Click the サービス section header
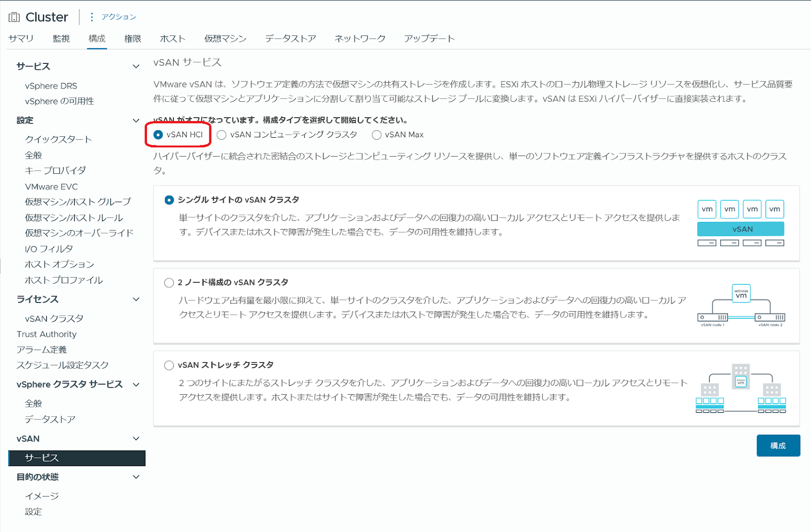 33,66
